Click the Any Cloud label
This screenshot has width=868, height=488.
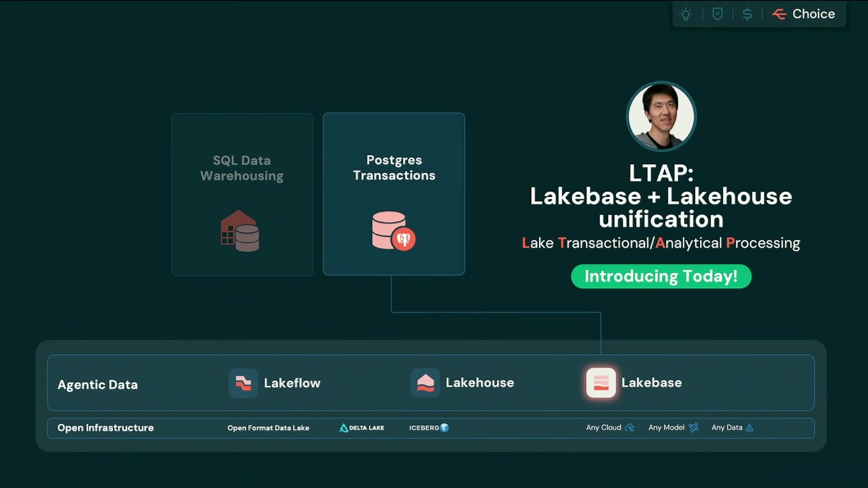[603, 428]
